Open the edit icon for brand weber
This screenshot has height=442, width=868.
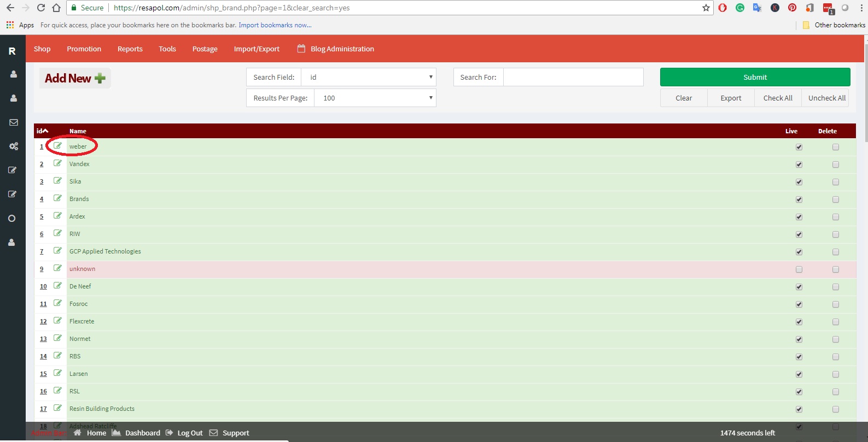click(57, 146)
